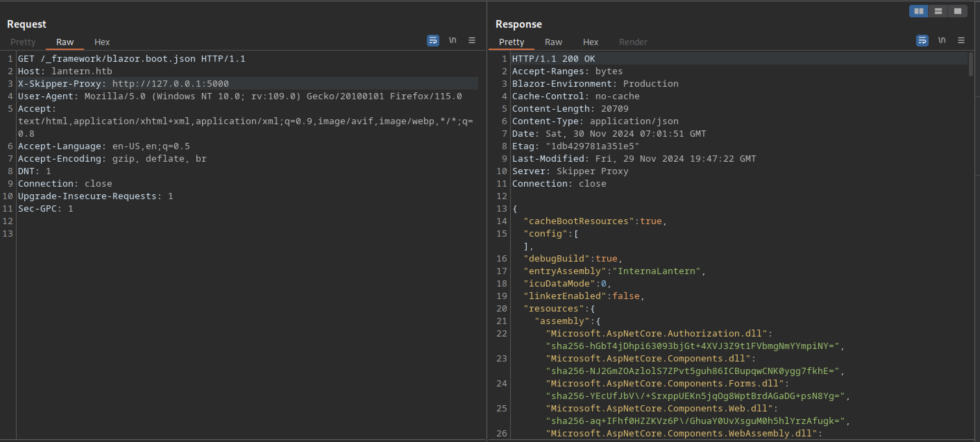The image size is (980, 442).
Task: Switch Response view to Raw tab
Action: tap(553, 42)
